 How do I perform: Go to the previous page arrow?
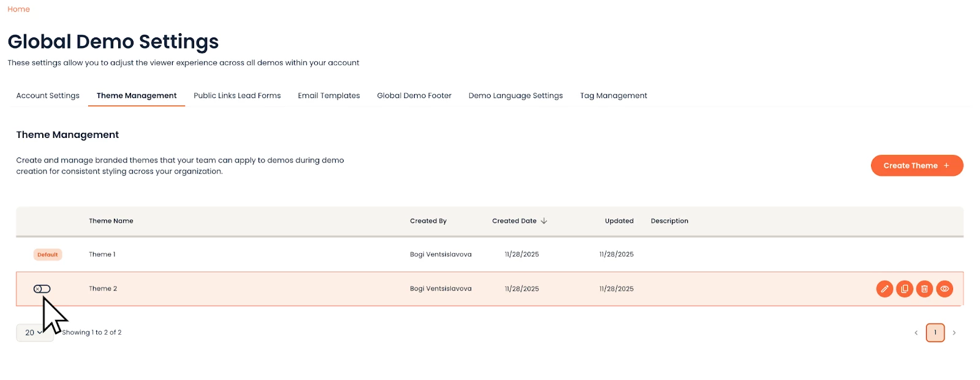tap(916, 333)
